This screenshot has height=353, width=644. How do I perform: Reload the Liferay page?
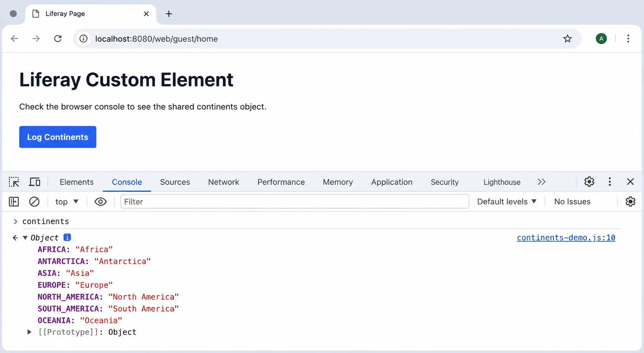pos(58,38)
